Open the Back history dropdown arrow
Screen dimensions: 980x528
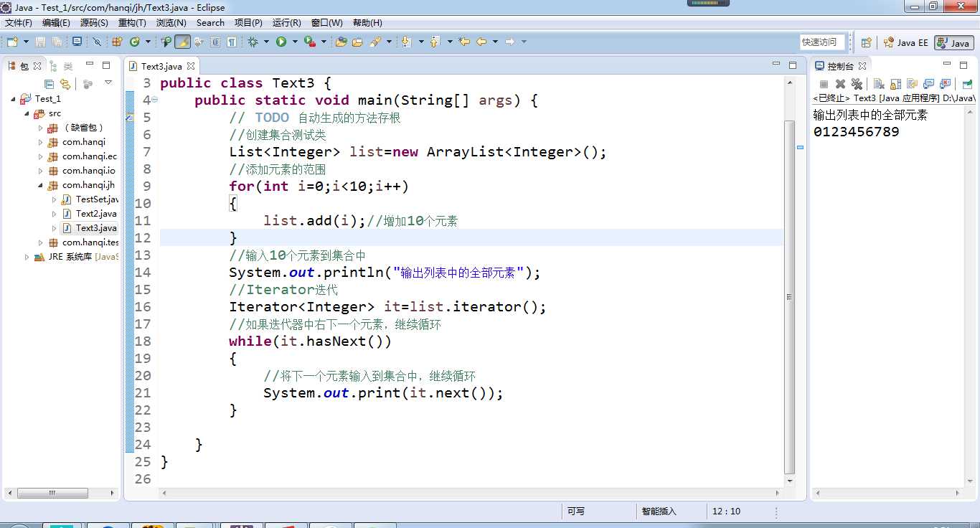pos(495,42)
